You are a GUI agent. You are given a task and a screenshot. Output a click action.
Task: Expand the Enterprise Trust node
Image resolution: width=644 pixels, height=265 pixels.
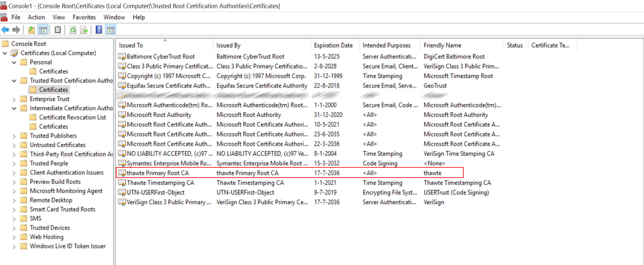click(14, 99)
